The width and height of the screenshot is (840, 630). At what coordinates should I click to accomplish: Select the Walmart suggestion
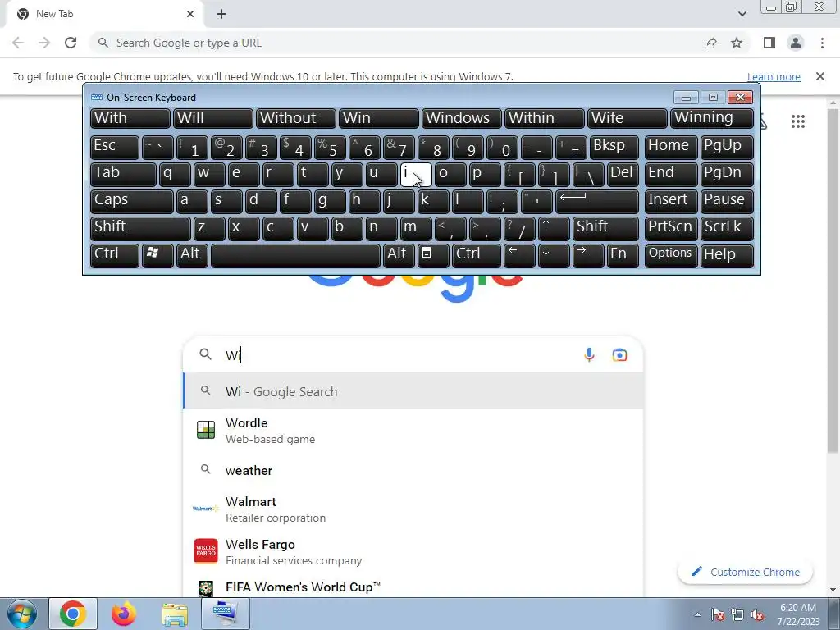coord(413,509)
